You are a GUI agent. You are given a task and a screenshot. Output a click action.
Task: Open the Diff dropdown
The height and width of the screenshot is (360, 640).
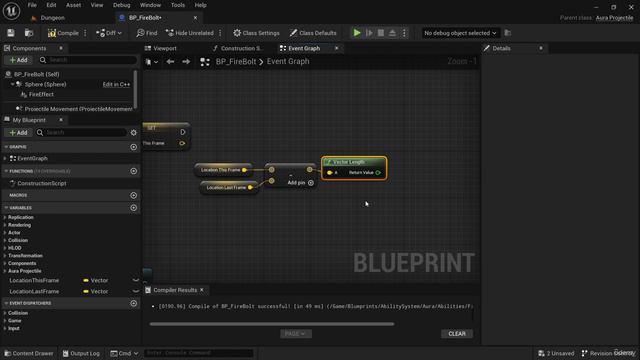(x=109, y=33)
